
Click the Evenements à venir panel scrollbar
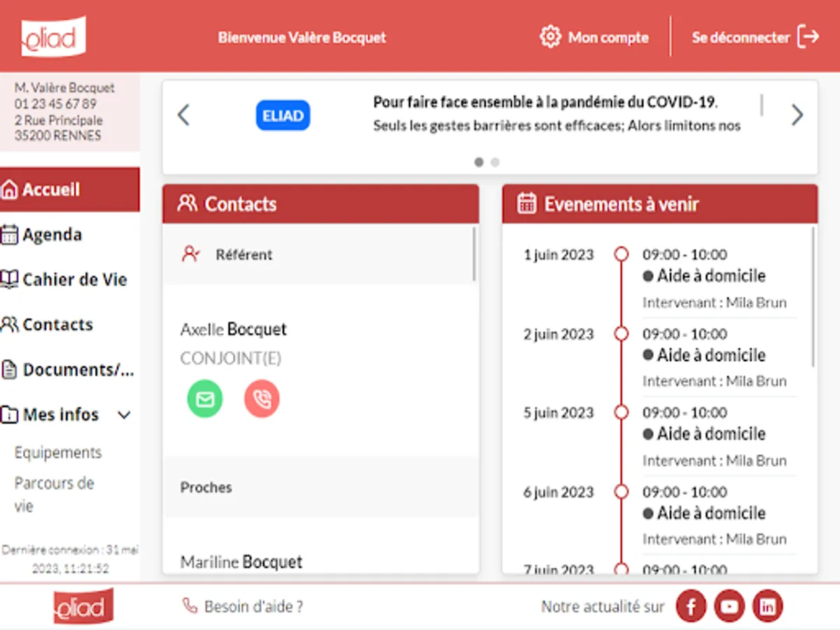[813, 297]
